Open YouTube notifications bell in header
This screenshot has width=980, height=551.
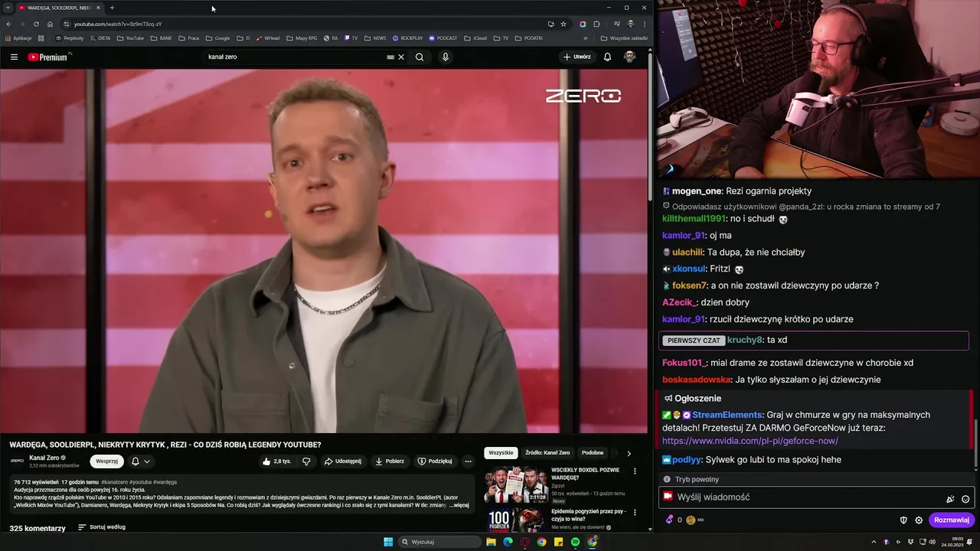(x=607, y=57)
